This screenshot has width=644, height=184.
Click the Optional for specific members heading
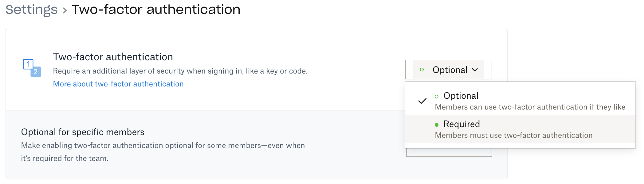coord(83,132)
